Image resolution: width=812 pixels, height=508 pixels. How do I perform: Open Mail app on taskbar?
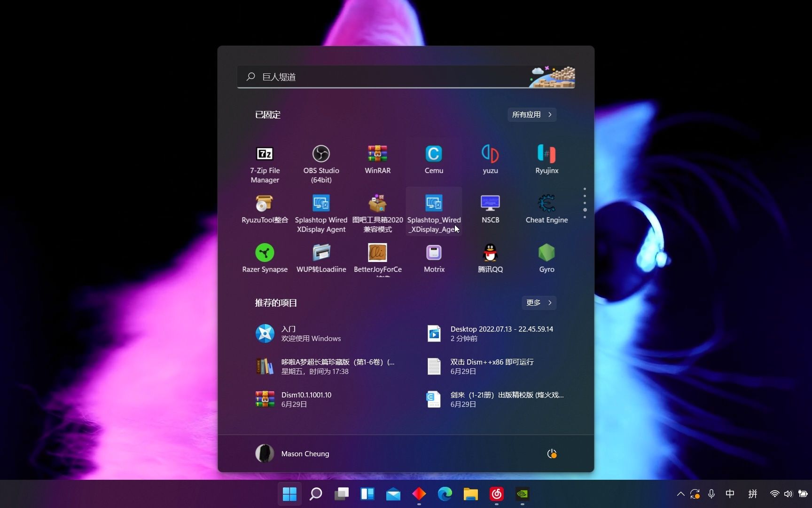click(393, 494)
